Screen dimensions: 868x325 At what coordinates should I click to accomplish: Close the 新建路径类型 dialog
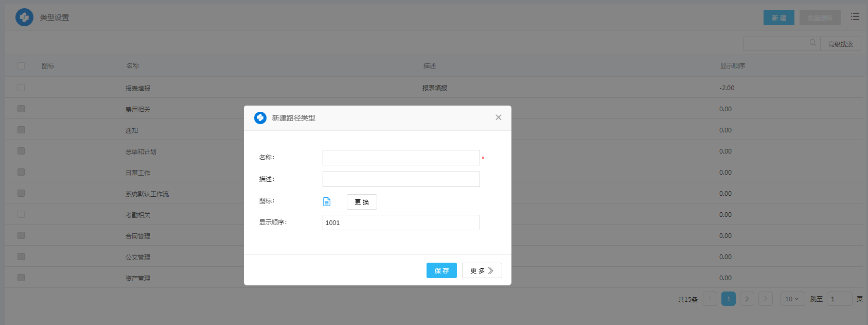pyautogui.click(x=498, y=117)
